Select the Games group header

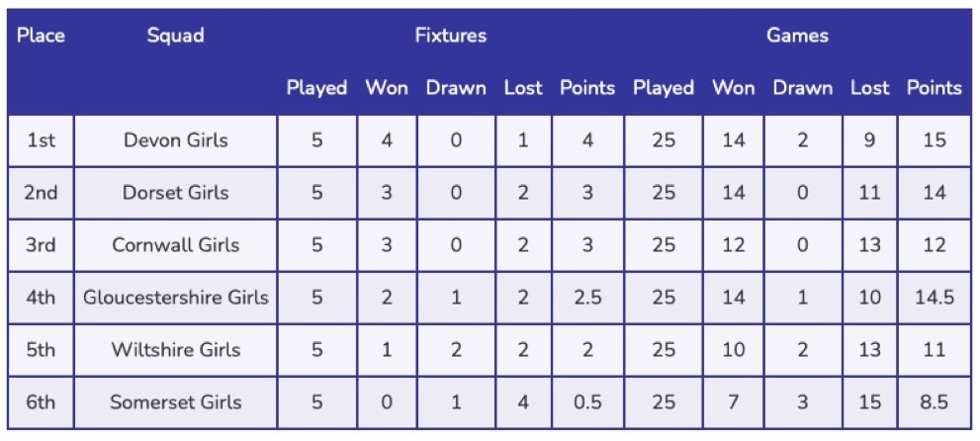coord(797,36)
